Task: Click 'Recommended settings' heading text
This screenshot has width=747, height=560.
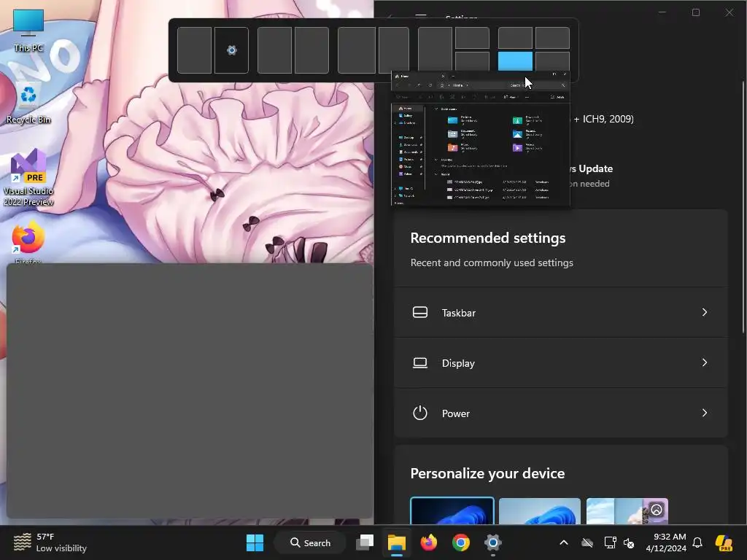Action: coord(488,238)
